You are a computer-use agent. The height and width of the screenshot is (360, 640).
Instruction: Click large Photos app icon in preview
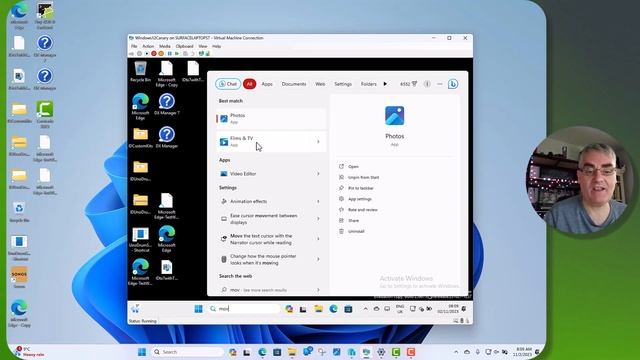click(x=394, y=116)
